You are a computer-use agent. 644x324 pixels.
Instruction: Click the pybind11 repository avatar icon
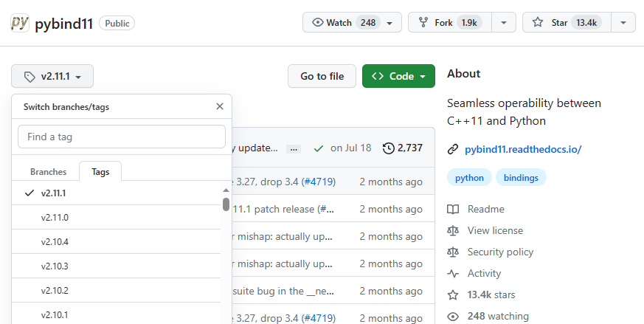point(20,23)
